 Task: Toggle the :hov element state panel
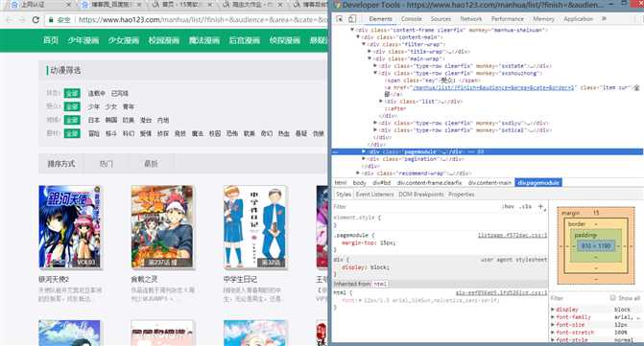click(x=508, y=207)
